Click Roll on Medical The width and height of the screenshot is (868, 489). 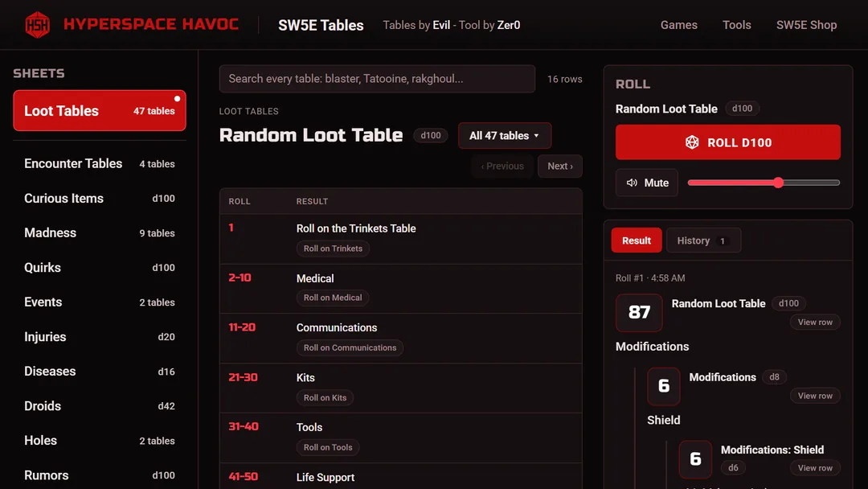click(x=333, y=298)
